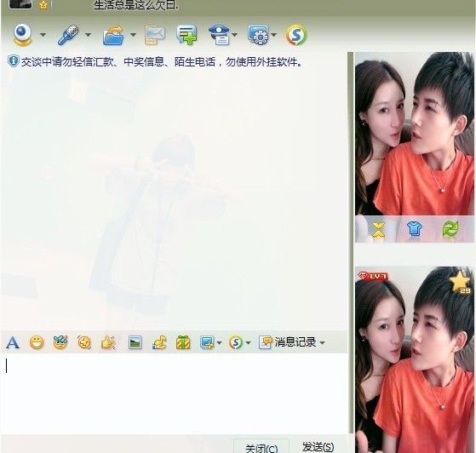Expand the webcam options dropdown arrow

(43, 35)
